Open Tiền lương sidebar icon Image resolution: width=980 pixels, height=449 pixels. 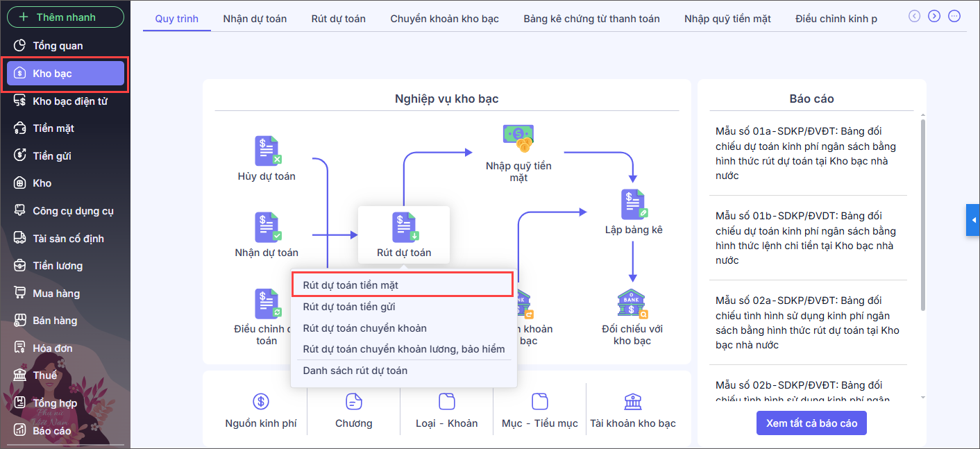click(21, 266)
